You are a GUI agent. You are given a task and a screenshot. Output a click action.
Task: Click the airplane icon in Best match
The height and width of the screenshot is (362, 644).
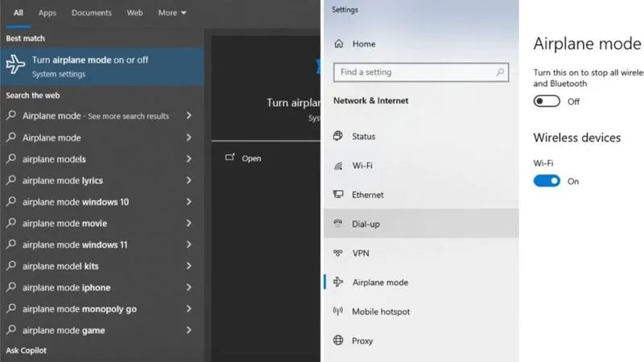tap(15, 64)
